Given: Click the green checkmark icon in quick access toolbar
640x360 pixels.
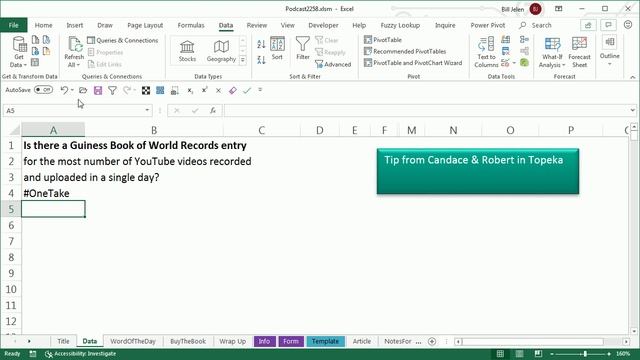Looking at the screenshot, I should [247, 90].
